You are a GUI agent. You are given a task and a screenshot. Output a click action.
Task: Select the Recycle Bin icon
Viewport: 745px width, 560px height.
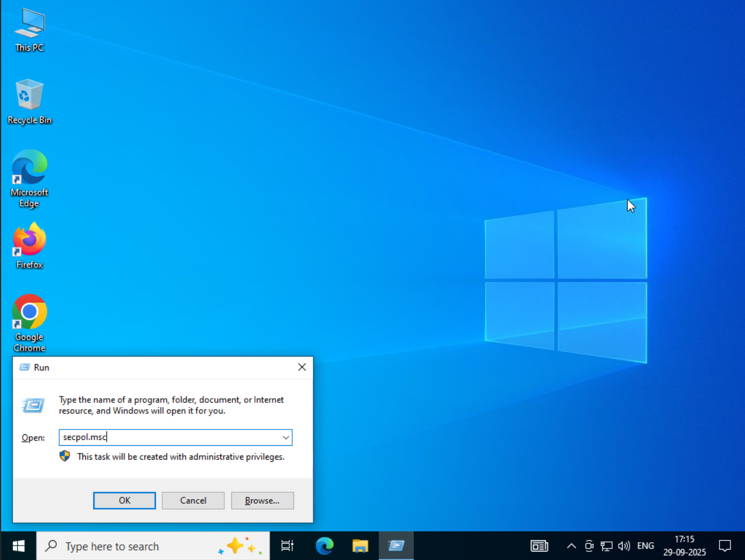(30, 101)
